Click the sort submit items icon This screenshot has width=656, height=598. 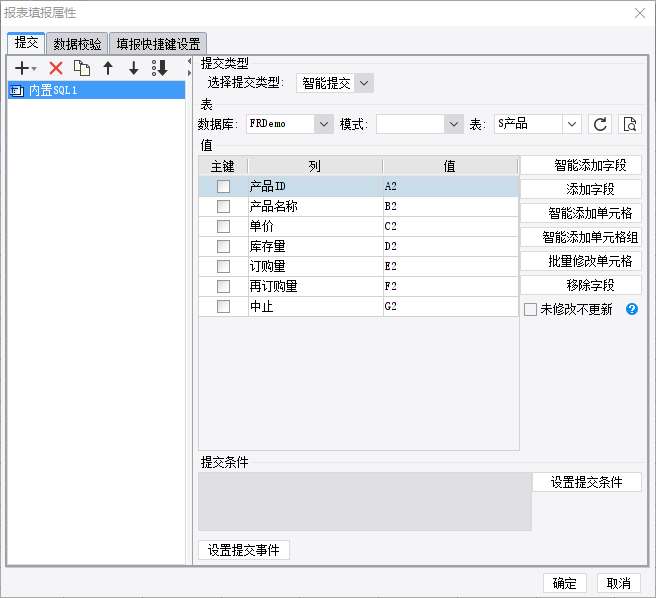pyautogui.click(x=160, y=68)
